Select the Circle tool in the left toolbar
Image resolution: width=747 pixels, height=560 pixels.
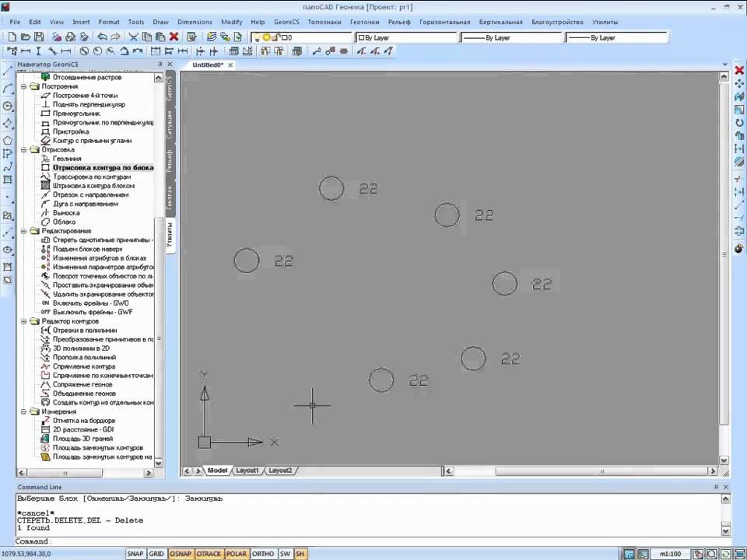pyautogui.click(x=7, y=107)
